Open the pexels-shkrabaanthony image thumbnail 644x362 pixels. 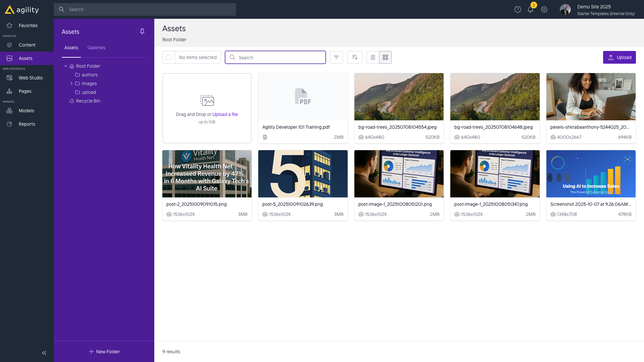(x=591, y=97)
